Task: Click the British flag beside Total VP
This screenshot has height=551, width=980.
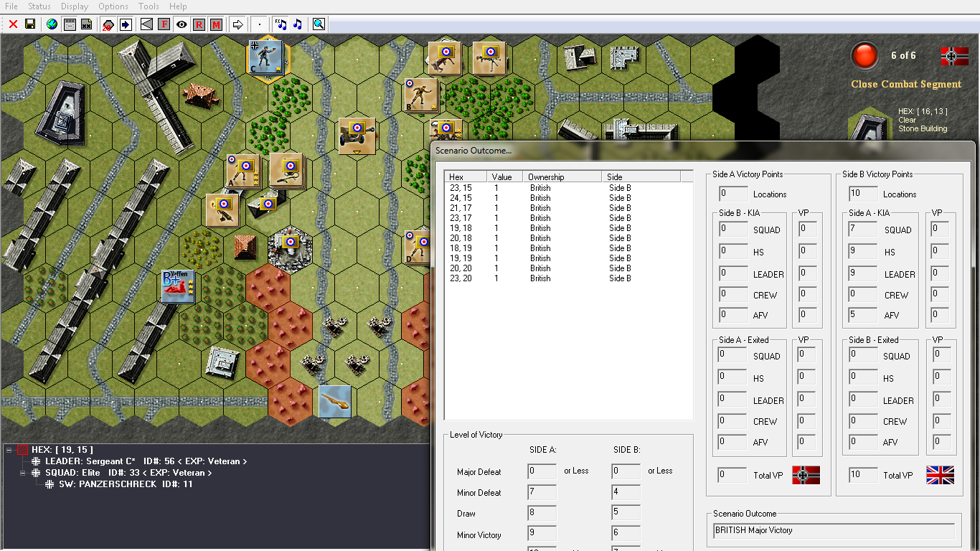Action: (x=940, y=475)
